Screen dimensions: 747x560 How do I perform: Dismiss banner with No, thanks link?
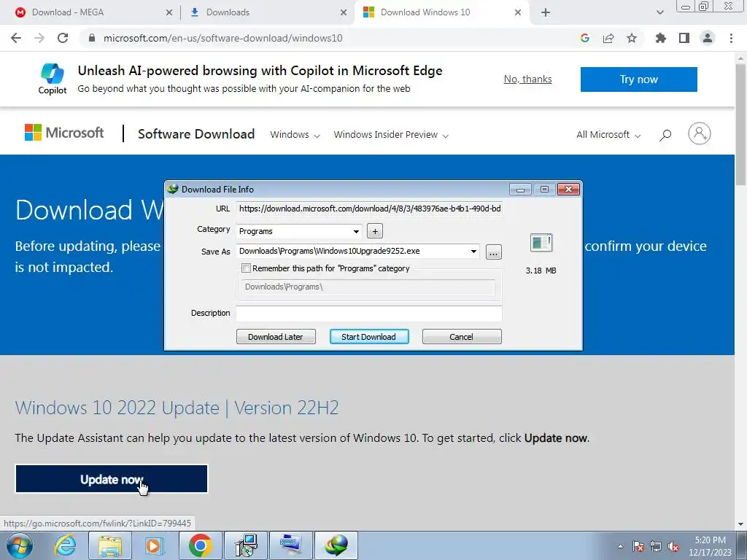pyautogui.click(x=528, y=79)
